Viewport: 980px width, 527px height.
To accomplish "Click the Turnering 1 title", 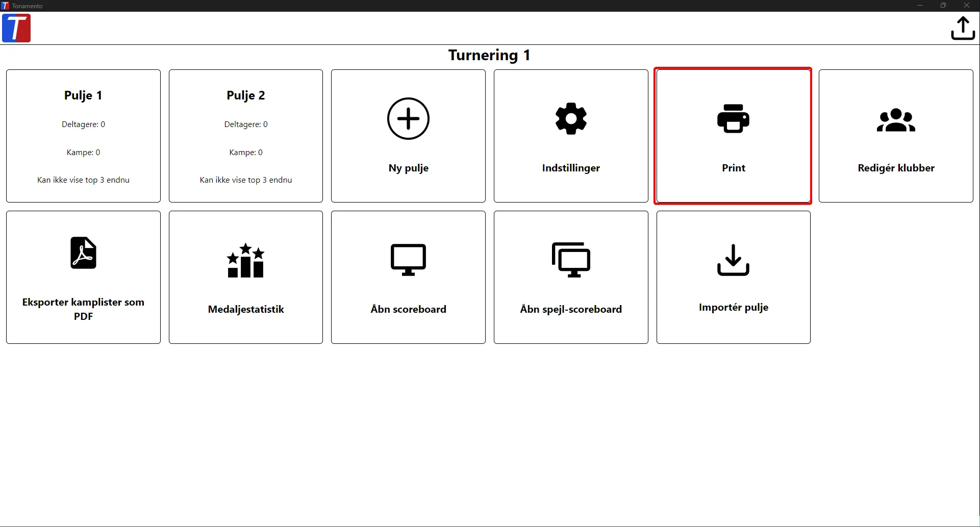I will (489, 55).
